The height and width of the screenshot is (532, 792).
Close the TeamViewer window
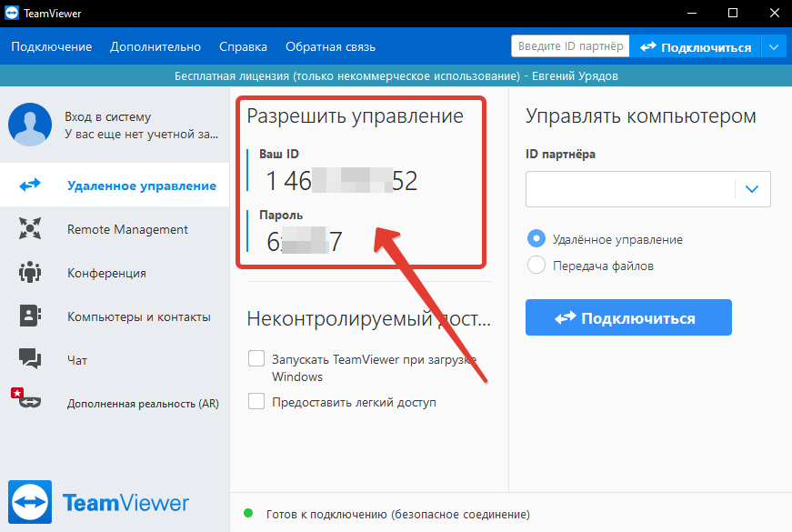coord(775,13)
